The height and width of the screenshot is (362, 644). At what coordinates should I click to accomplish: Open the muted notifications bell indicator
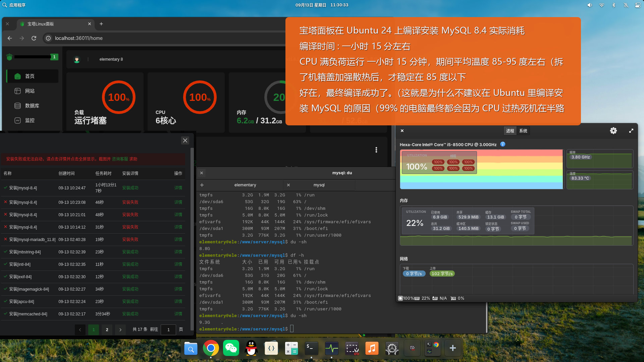tap(626, 5)
